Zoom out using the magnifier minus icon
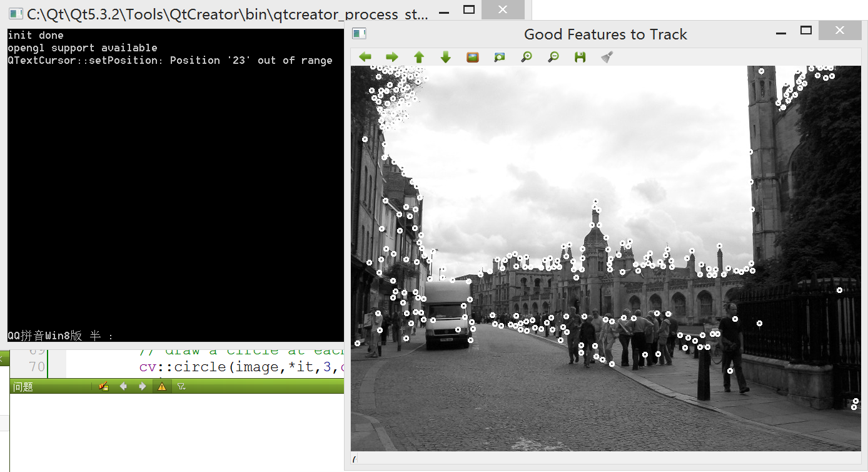The width and height of the screenshot is (868, 472). point(553,57)
